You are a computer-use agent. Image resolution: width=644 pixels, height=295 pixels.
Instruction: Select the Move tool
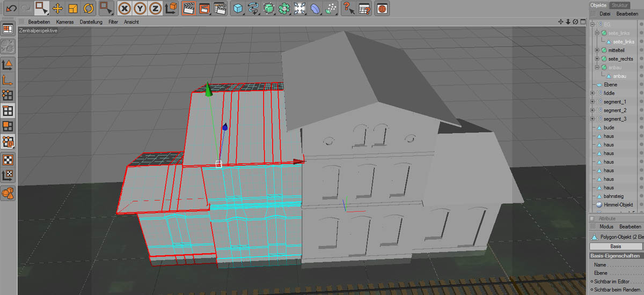[57, 8]
